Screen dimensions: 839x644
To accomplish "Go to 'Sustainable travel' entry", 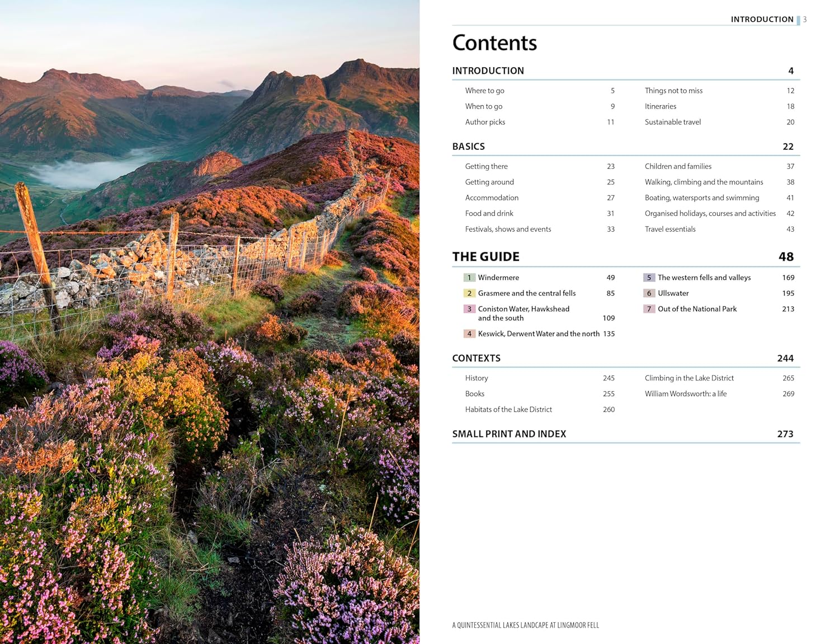I will pos(672,122).
